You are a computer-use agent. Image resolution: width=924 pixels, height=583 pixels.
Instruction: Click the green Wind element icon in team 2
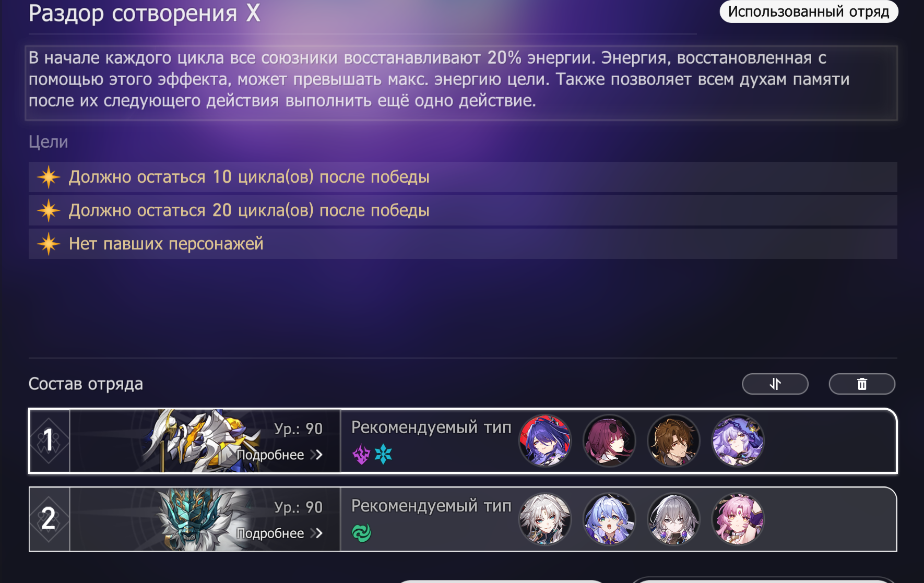pyautogui.click(x=361, y=533)
